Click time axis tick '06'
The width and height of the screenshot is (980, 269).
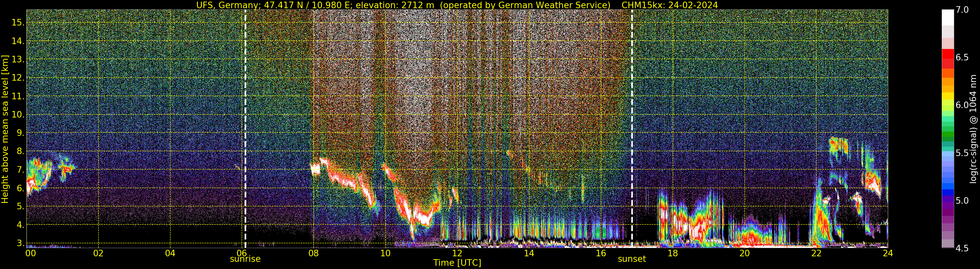(242, 253)
